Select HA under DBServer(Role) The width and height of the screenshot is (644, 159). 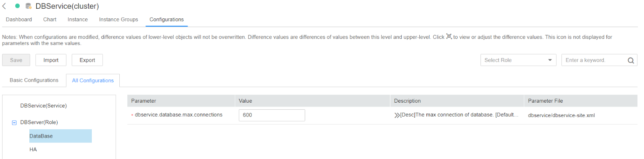click(x=33, y=149)
